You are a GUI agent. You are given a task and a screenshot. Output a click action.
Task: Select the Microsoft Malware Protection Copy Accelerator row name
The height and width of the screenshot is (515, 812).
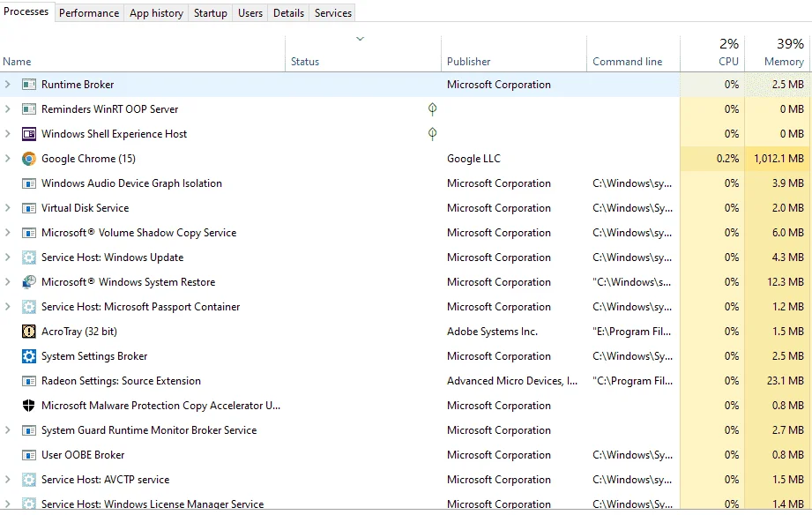[x=161, y=406]
